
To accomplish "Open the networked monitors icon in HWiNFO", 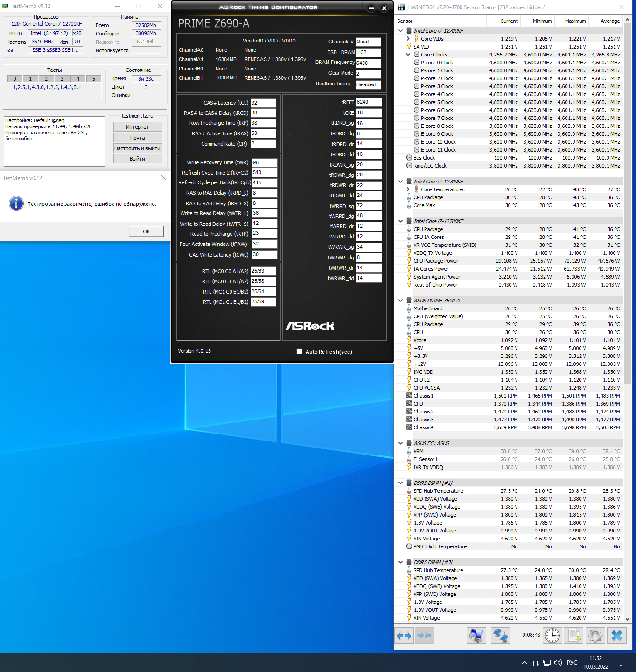I will [501, 636].
